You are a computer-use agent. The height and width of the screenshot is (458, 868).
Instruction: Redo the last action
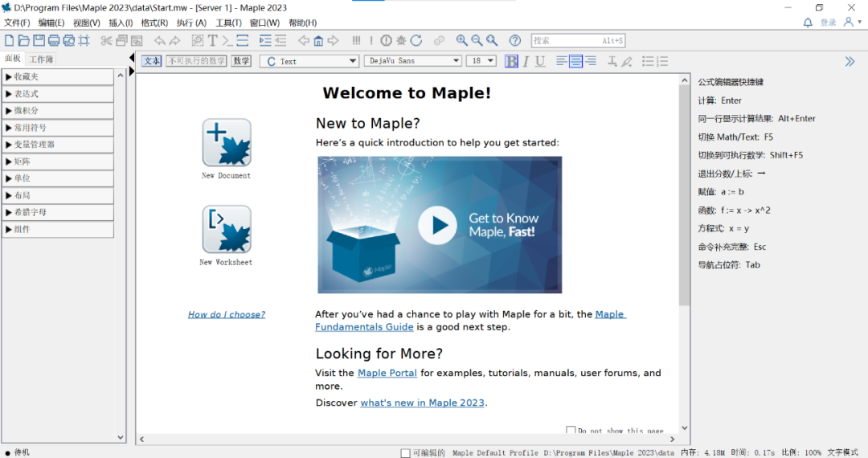175,40
